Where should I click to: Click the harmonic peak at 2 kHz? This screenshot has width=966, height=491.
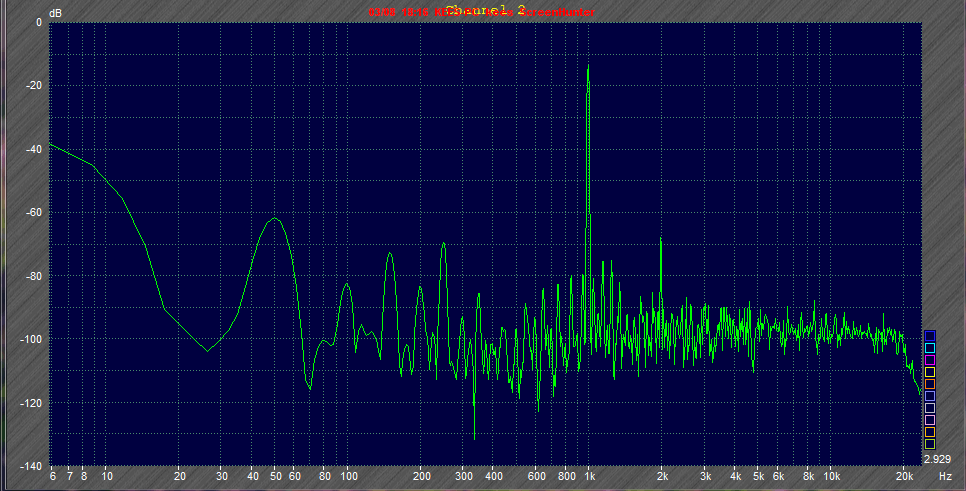[661, 238]
